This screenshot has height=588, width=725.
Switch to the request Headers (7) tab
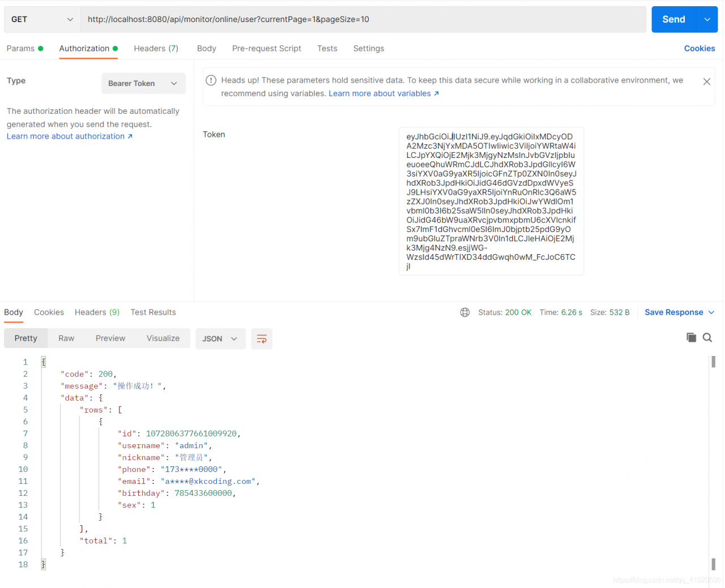click(156, 49)
